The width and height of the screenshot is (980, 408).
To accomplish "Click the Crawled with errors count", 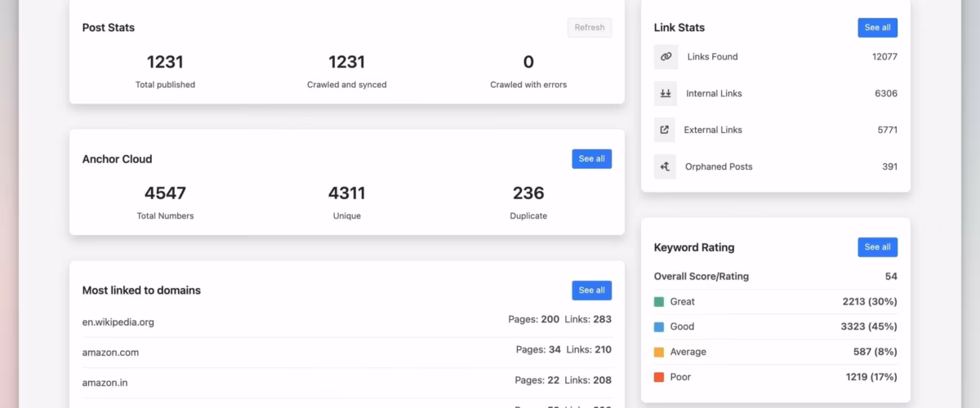I will point(528,62).
